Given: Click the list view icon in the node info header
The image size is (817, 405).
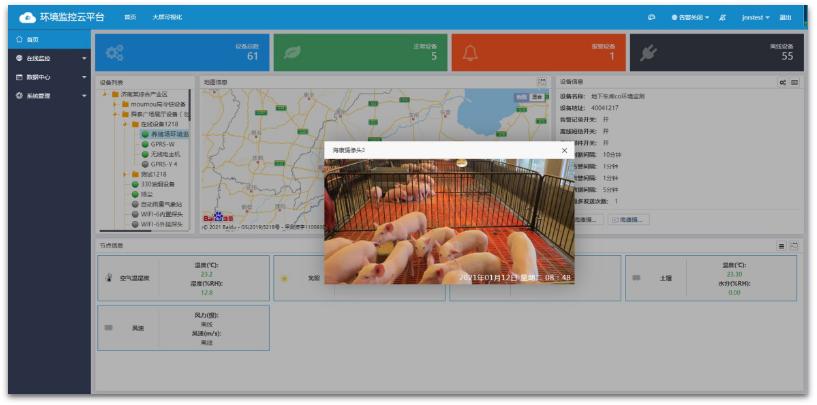Looking at the screenshot, I should point(782,246).
